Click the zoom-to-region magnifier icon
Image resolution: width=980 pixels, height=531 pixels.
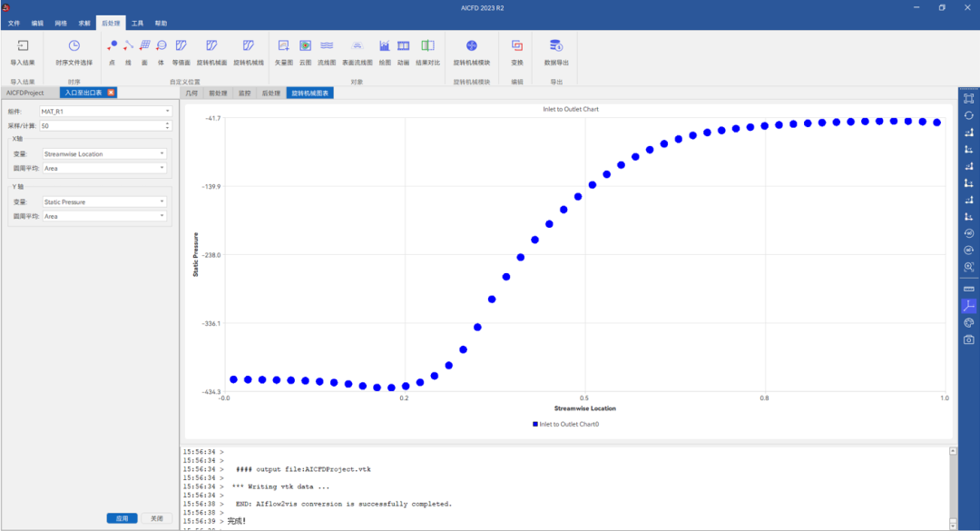(x=969, y=267)
